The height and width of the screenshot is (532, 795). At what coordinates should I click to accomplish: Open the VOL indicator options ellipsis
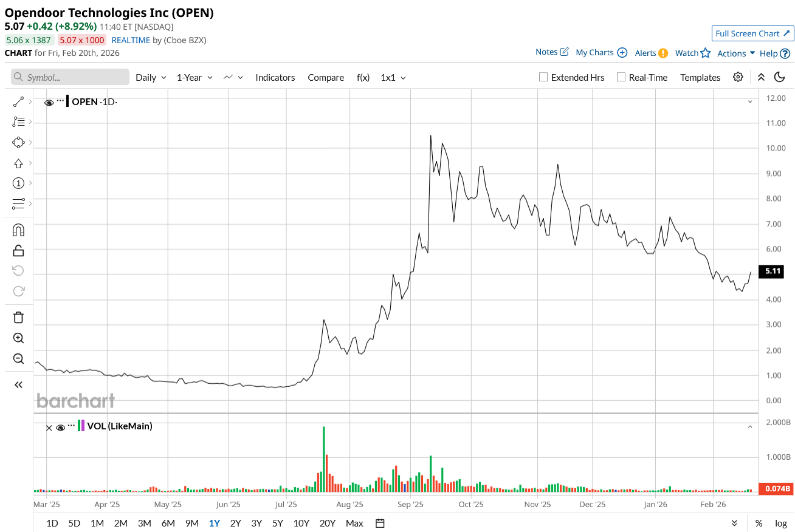click(x=71, y=426)
